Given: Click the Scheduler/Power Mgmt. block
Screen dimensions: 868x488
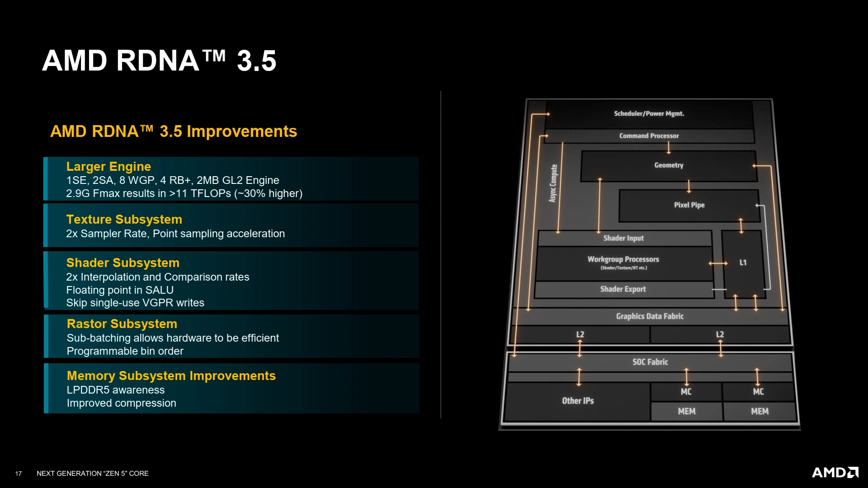Looking at the screenshot, I should coord(649,113).
